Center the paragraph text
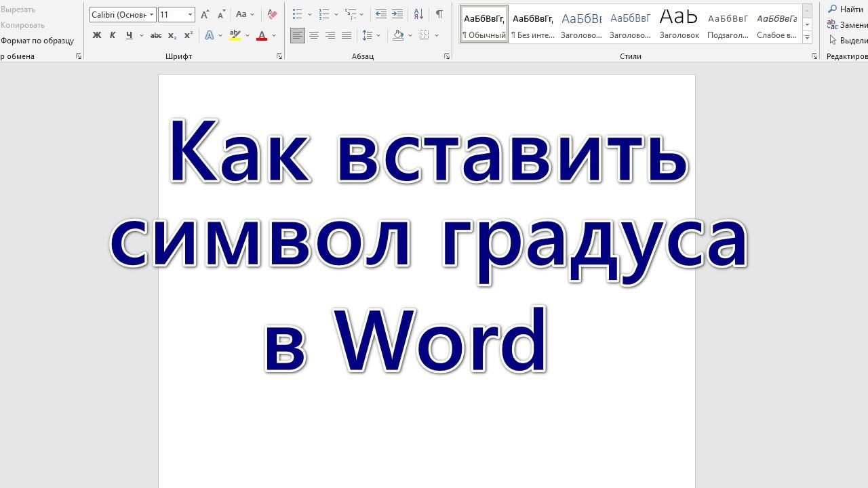The height and width of the screenshot is (488, 868). [314, 35]
